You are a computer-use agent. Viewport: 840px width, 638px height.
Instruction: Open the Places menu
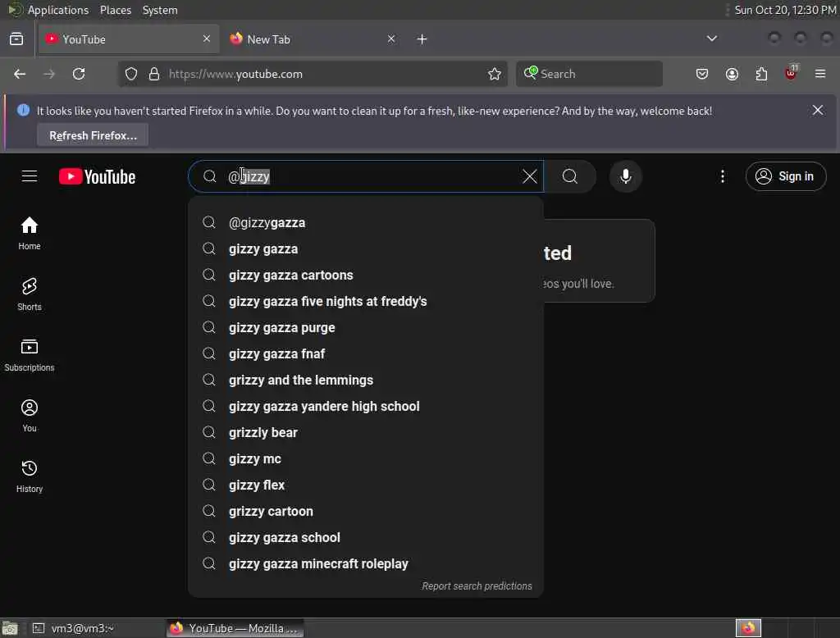115,10
